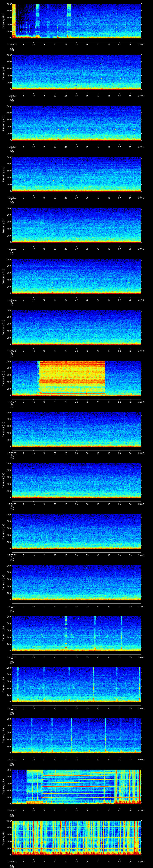153x868 pixels.
Task: Select the spectrogram plot beginning at 12:25:00
Action: pos(76,21)
